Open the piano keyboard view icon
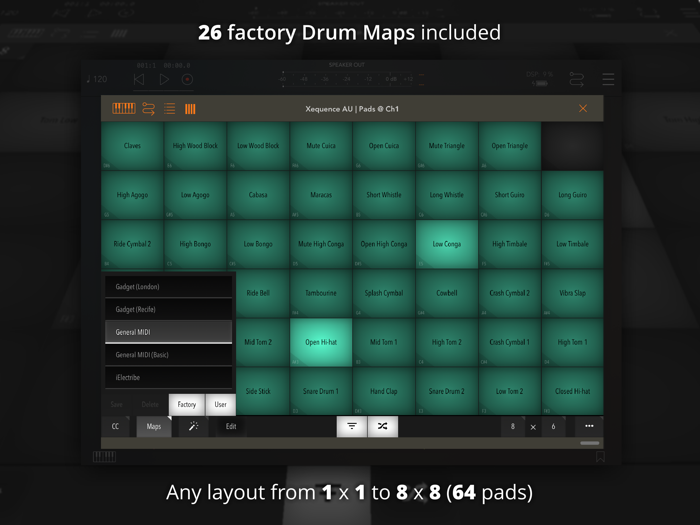Image resolution: width=700 pixels, height=525 pixels. (x=124, y=108)
